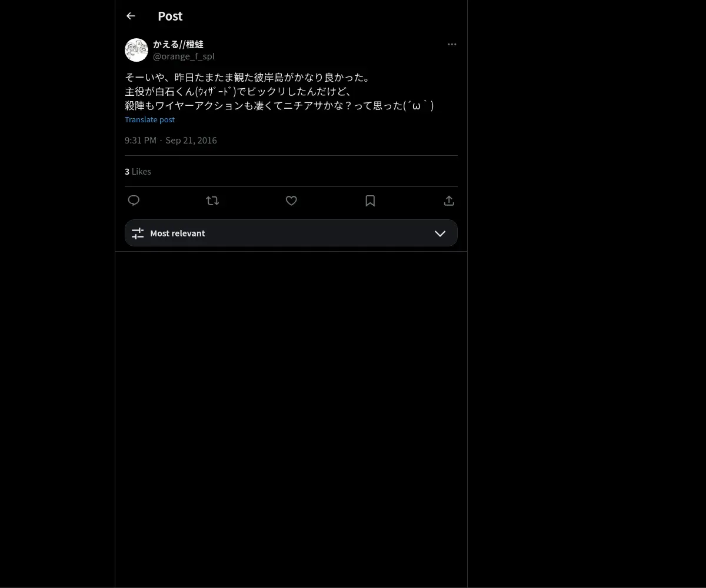Click the Reply speech bubble icon
Viewport: 706px width, 588px height.
[134, 201]
